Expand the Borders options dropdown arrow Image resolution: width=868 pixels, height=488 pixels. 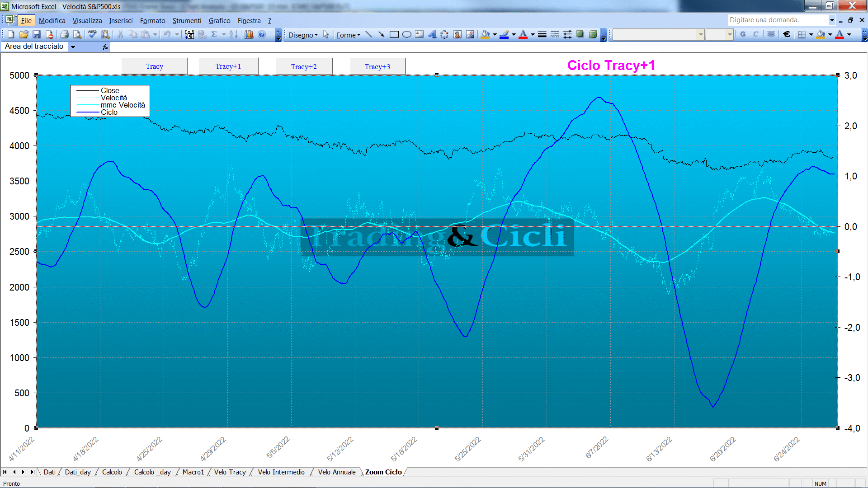point(811,34)
